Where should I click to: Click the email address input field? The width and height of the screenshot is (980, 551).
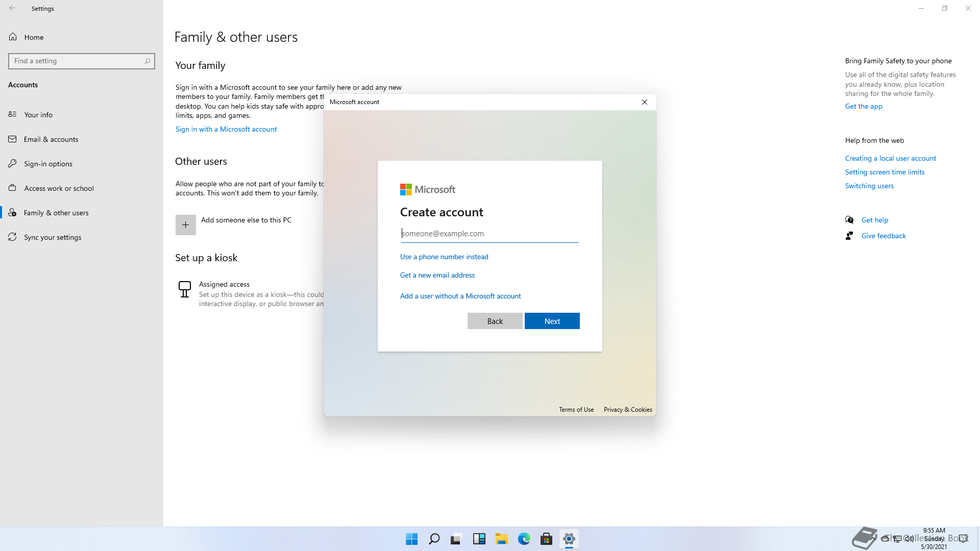click(489, 234)
